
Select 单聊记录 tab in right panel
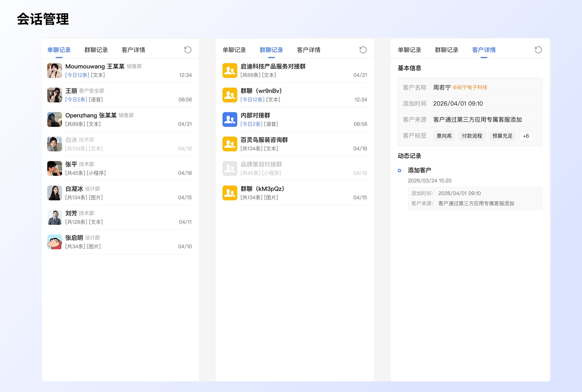pos(409,50)
